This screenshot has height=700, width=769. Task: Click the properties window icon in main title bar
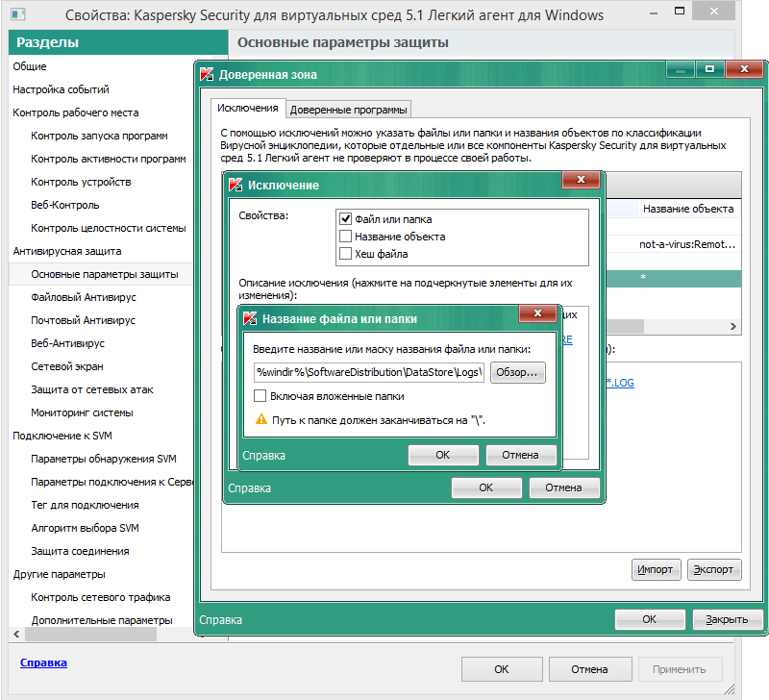point(18,14)
